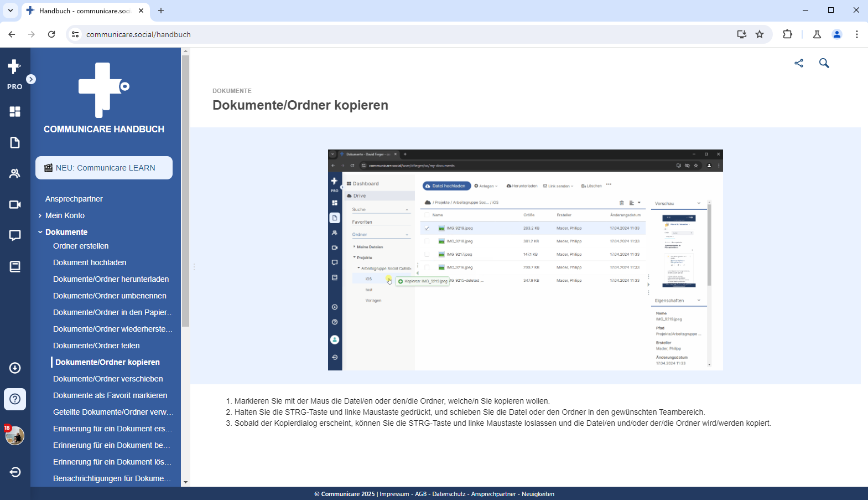Open the news board icon in rail
The width and height of the screenshot is (868, 500).
pos(15,267)
